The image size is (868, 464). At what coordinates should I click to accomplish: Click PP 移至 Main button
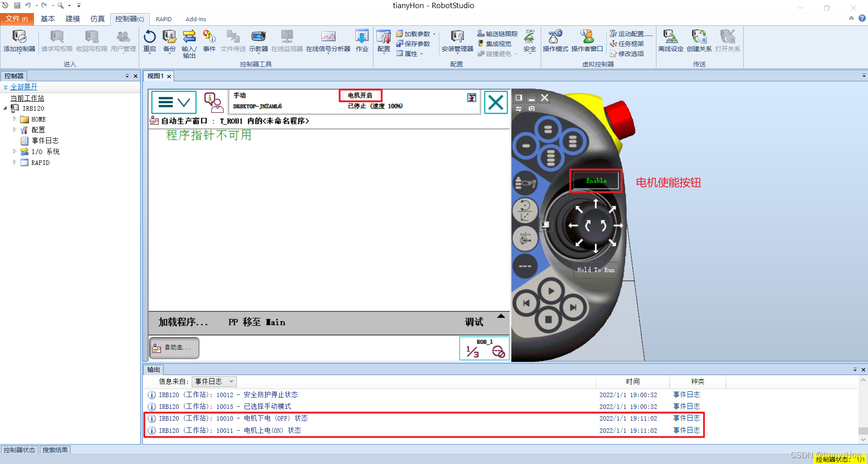[256, 322]
